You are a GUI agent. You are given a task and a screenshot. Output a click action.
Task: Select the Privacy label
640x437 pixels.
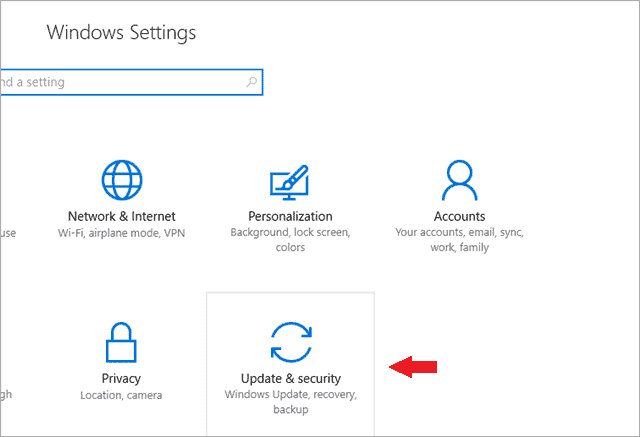121,378
